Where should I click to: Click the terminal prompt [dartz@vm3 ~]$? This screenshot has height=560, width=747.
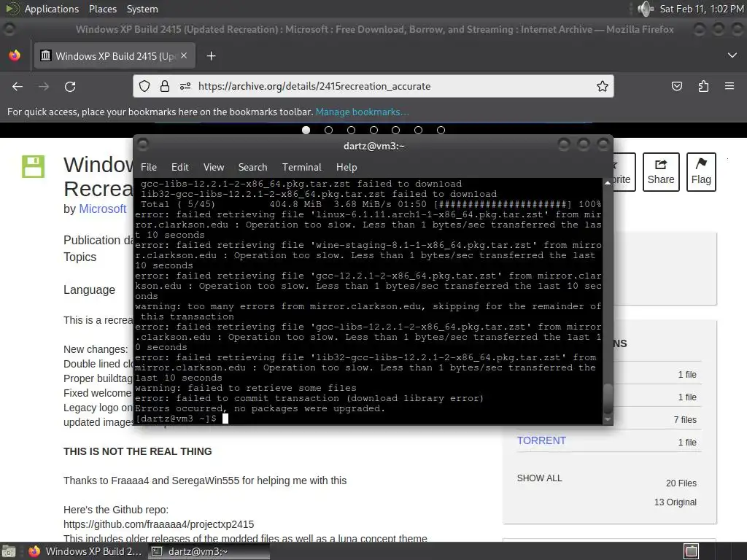coord(176,419)
